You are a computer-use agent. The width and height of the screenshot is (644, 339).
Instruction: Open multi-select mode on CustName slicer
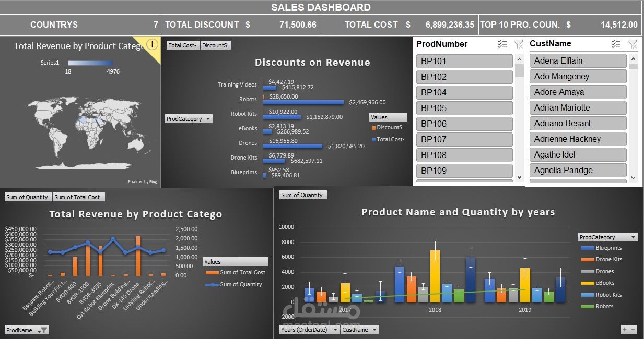point(616,44)
